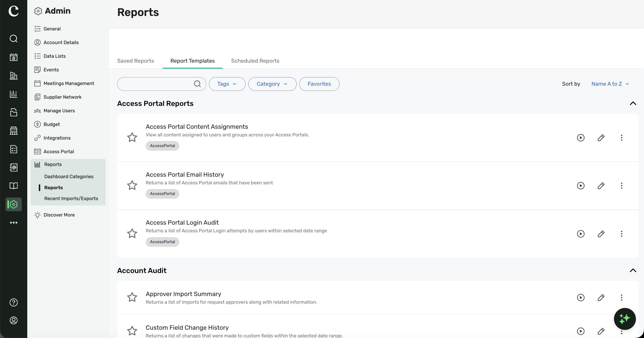Click the search magnifier in left navigation rail
This screenshot has width=644, height=338.
click(13, 39)
